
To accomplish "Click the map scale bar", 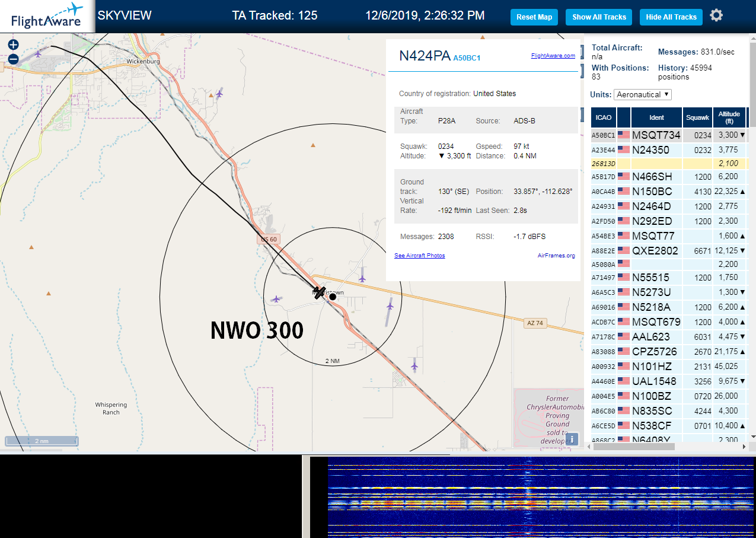I will pos(42,441).
